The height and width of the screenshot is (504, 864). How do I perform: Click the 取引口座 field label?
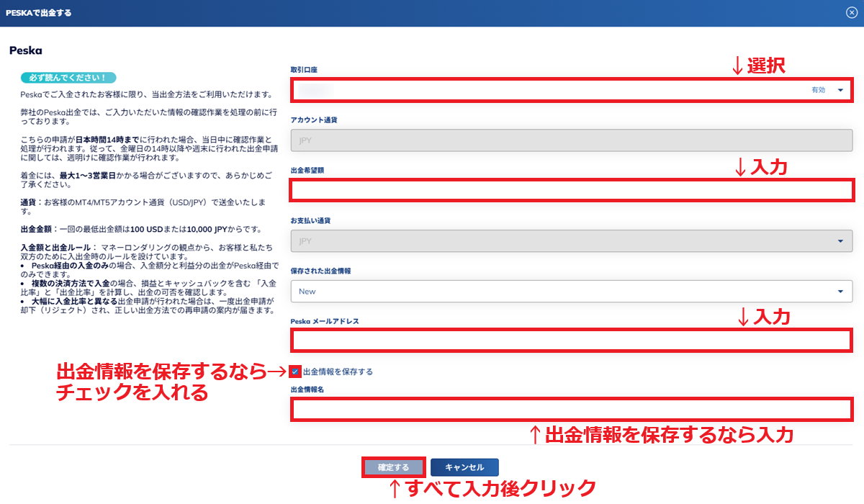[x=304, y=70]
